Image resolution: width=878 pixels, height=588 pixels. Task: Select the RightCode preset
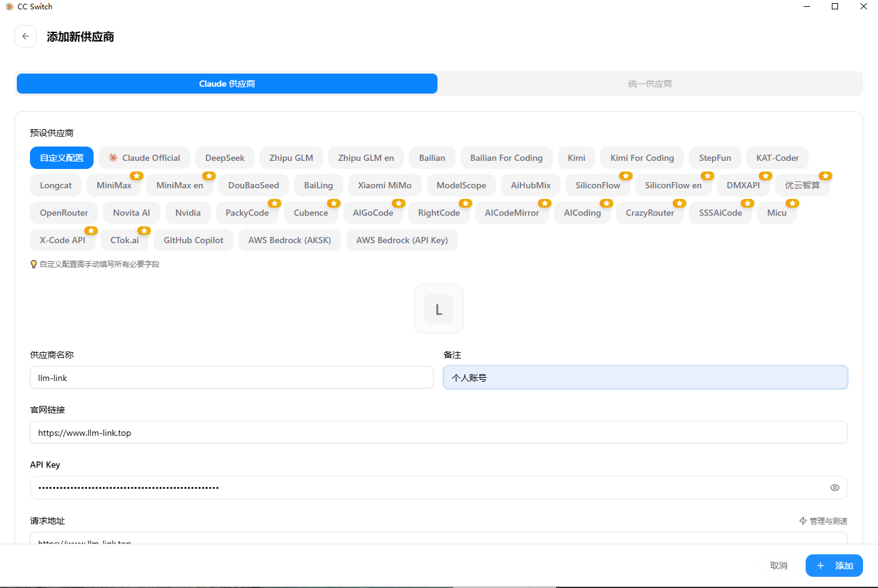click(439, 213)
